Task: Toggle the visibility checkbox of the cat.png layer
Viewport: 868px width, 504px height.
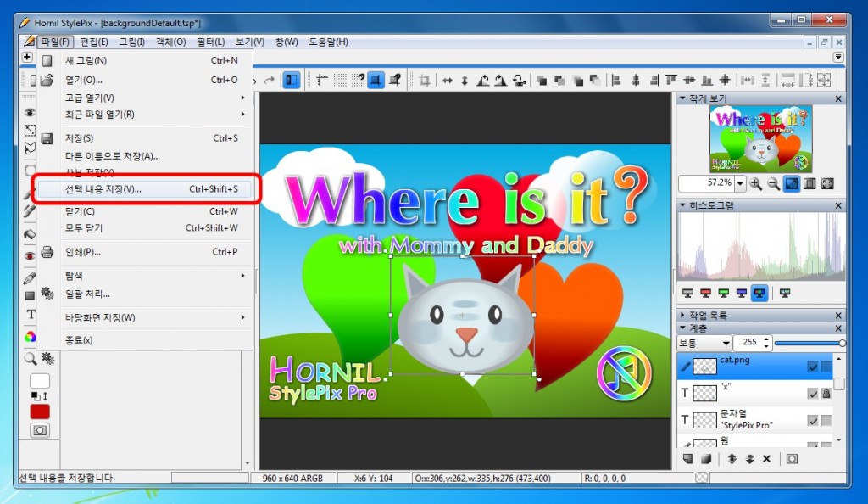Action: 813,367
